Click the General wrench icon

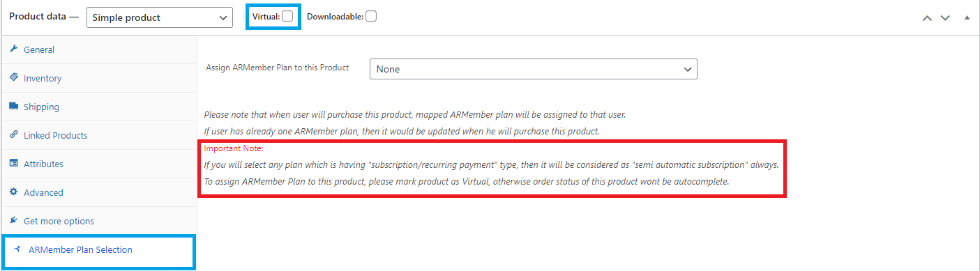click(x=14, y=49)
